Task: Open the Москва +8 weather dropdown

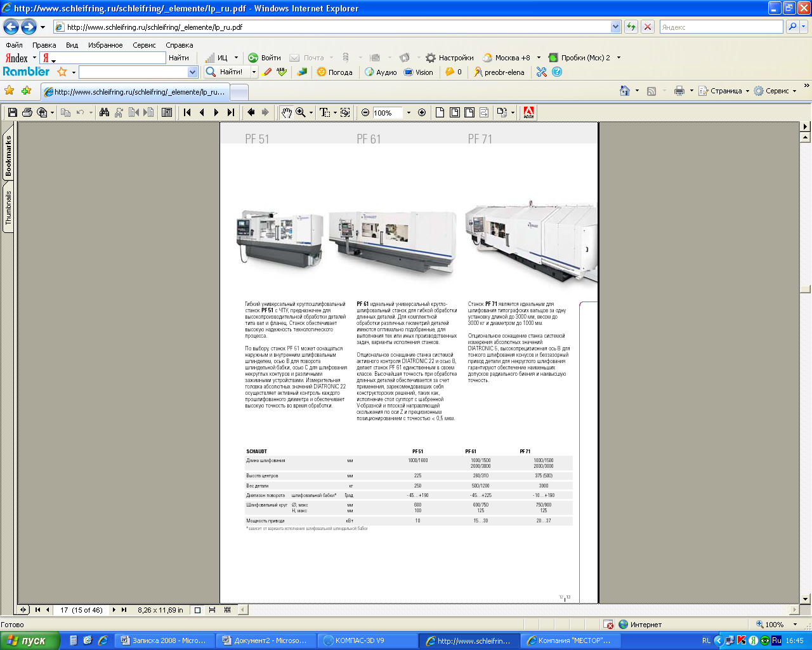Action: (539, 58)
